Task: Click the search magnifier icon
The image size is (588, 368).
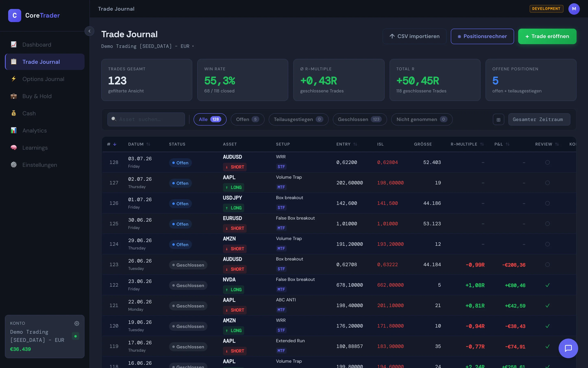Action: (x=114, y=119)
